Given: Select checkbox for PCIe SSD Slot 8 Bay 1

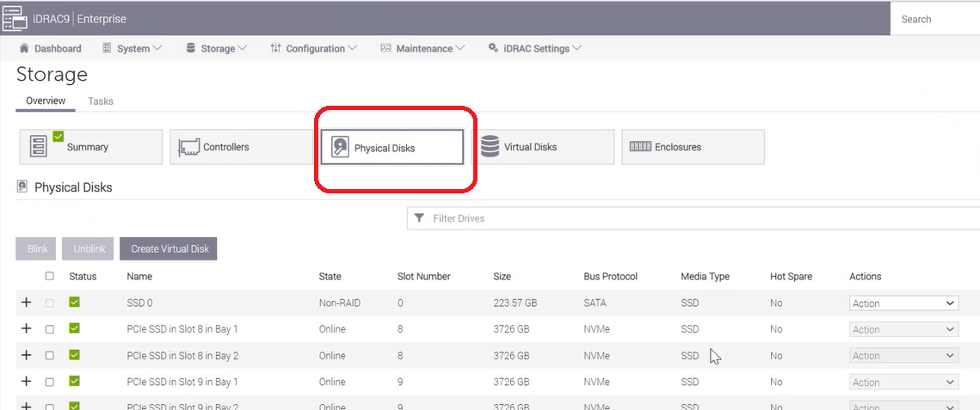Looking at the screenshot, I should [x=50, y=329].
